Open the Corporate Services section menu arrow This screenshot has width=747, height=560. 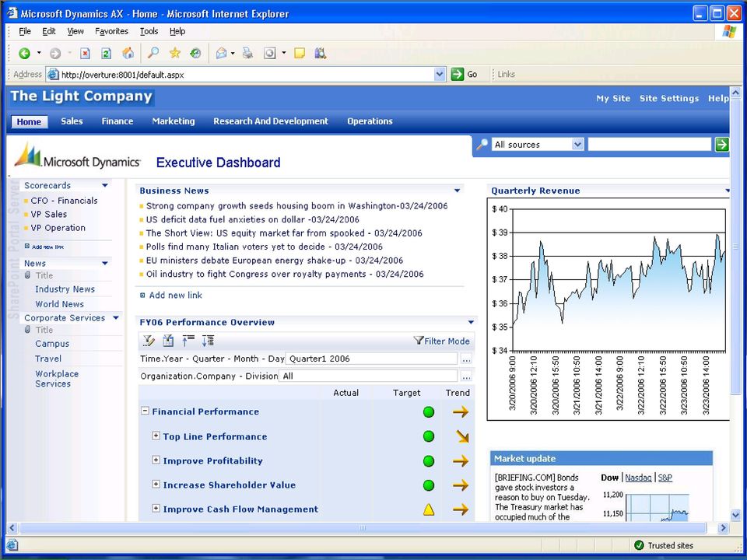click(116, 317)
